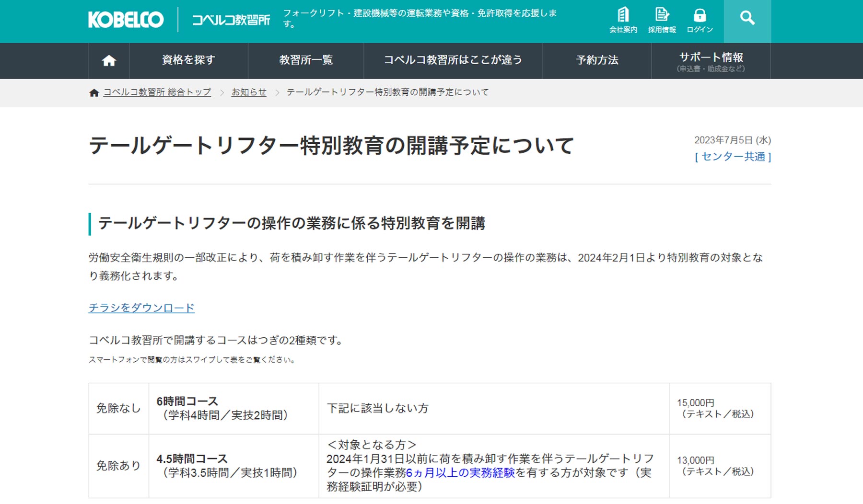Click the チラシをダウンロード link
The image size is (863, 504).
click(141, 308)
